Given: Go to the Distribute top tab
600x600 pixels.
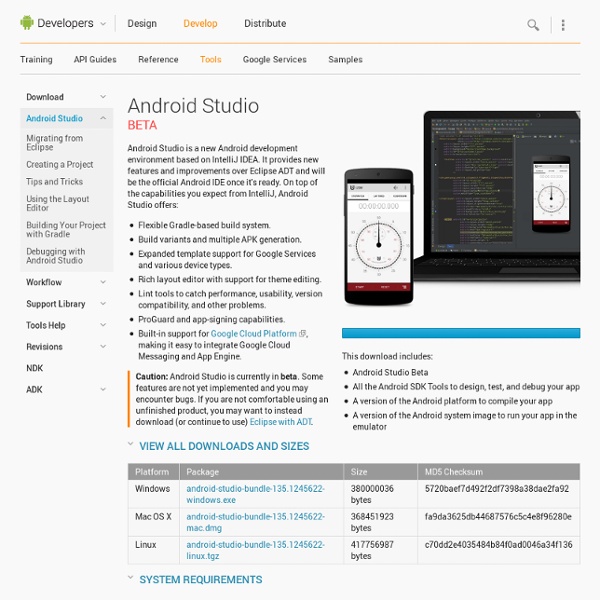Looking at the screenshot, I should click(265, 24).
